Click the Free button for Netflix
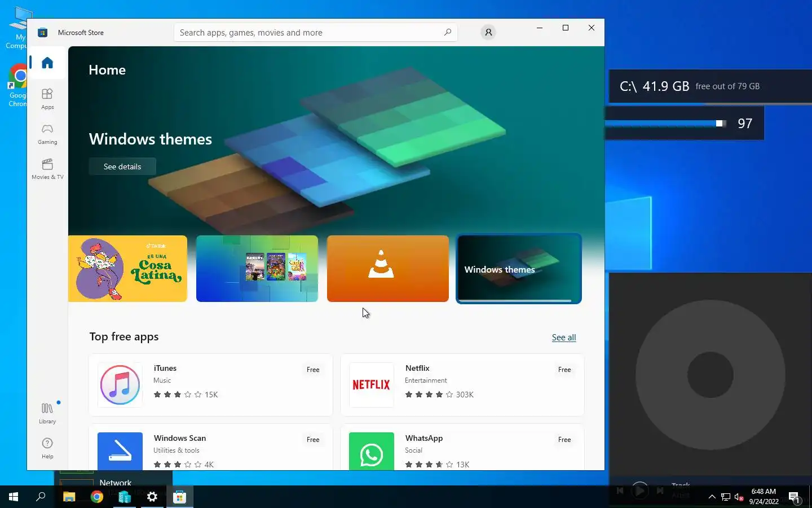This screenshot has width=812, height=508. 564,370
